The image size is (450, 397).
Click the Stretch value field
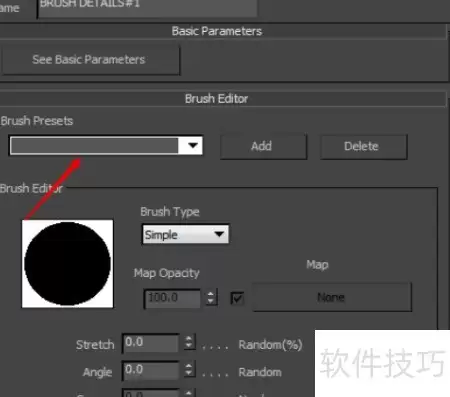pos(151,343)
